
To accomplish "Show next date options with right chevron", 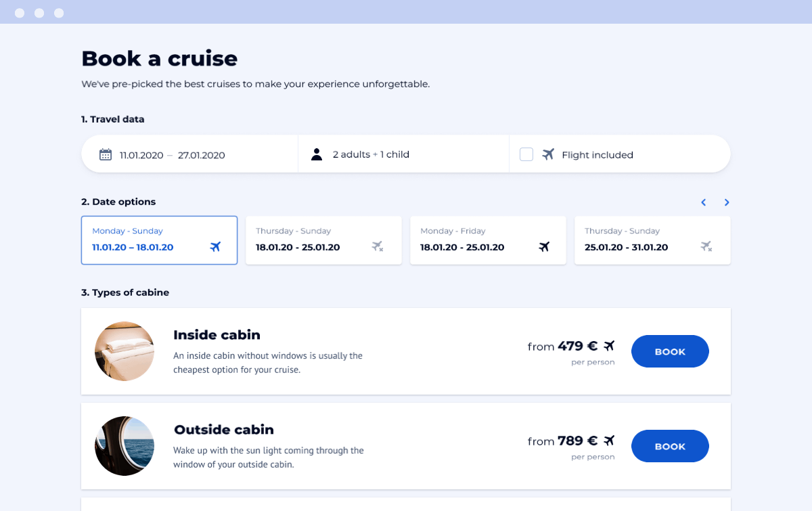I will point(727,202).
